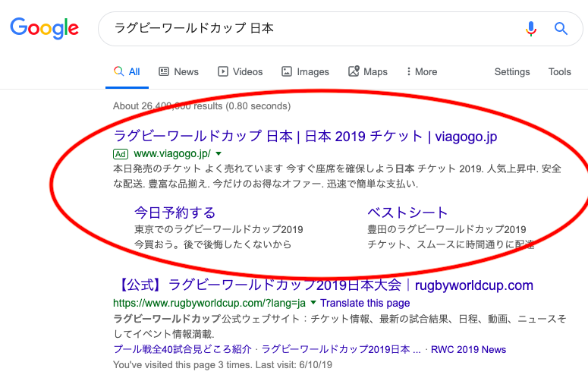Open the Settings menu
The height and width of the screenshot is (378, 588).
tap(512, 71)
